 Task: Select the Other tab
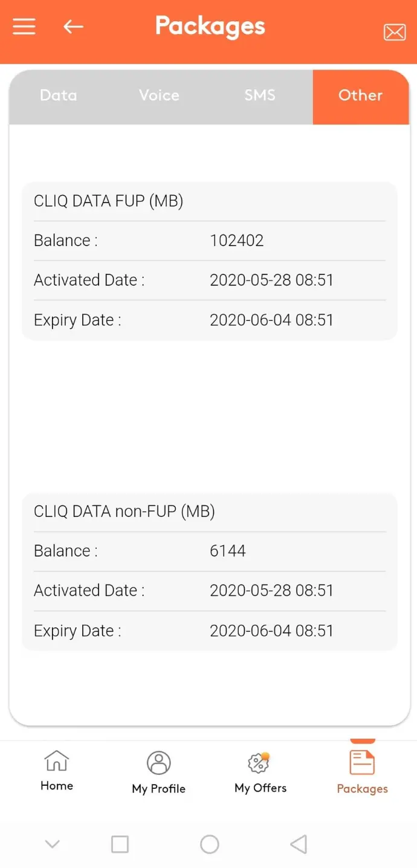click(x=361, y=96)
